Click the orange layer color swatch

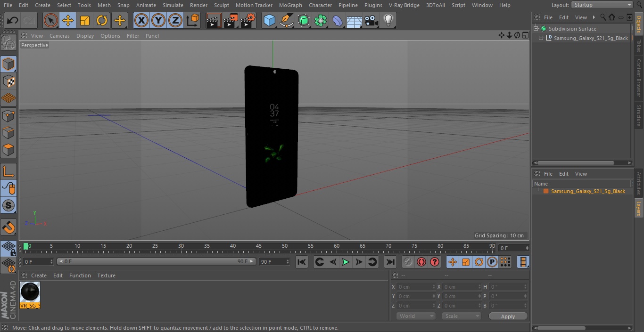(546, 191)
